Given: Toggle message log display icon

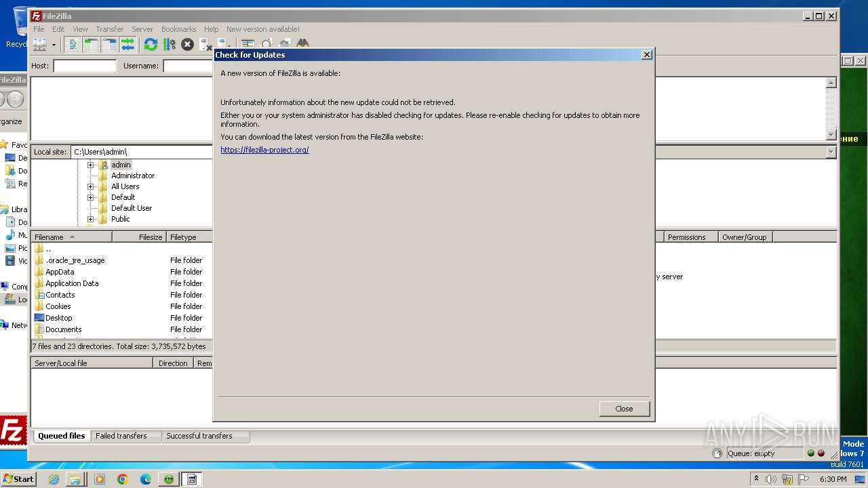Looking at the screenshot, I should coord(73,45).
